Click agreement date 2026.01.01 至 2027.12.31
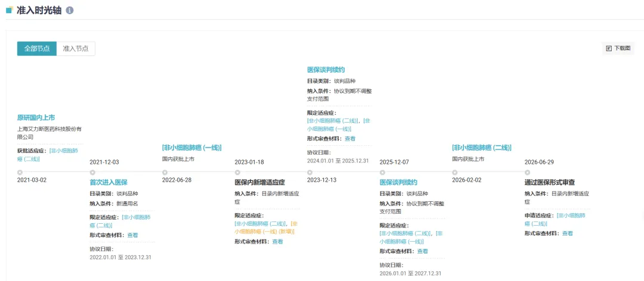The image size is (644, 281). point(411,273)
